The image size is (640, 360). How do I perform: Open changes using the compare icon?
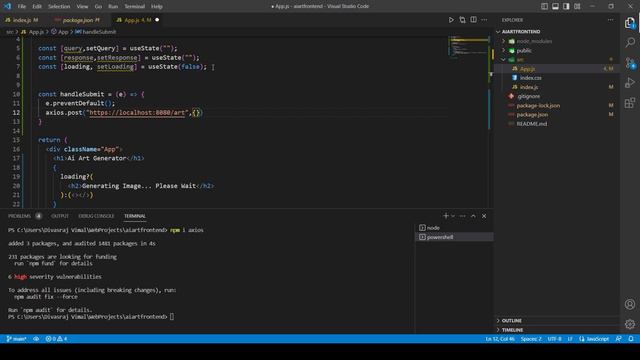(462, 20)
